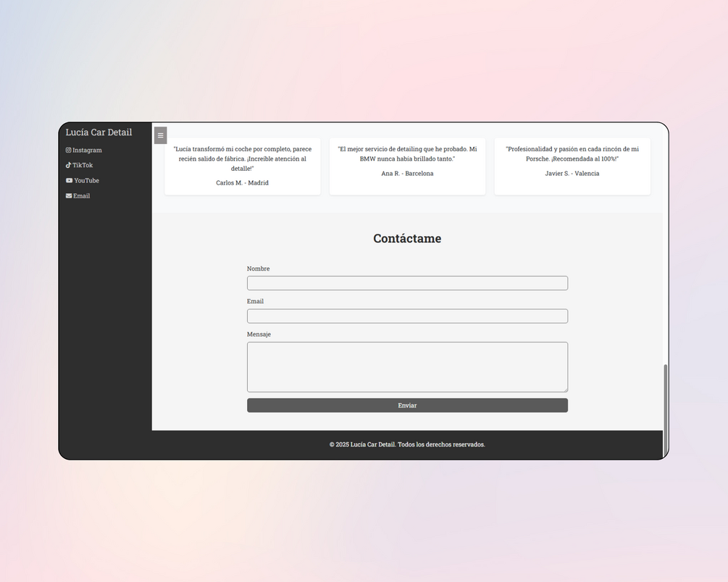Screen dimensions: 728x582
Task: Focus the Email input field in the form
Action: coord(407,316)
